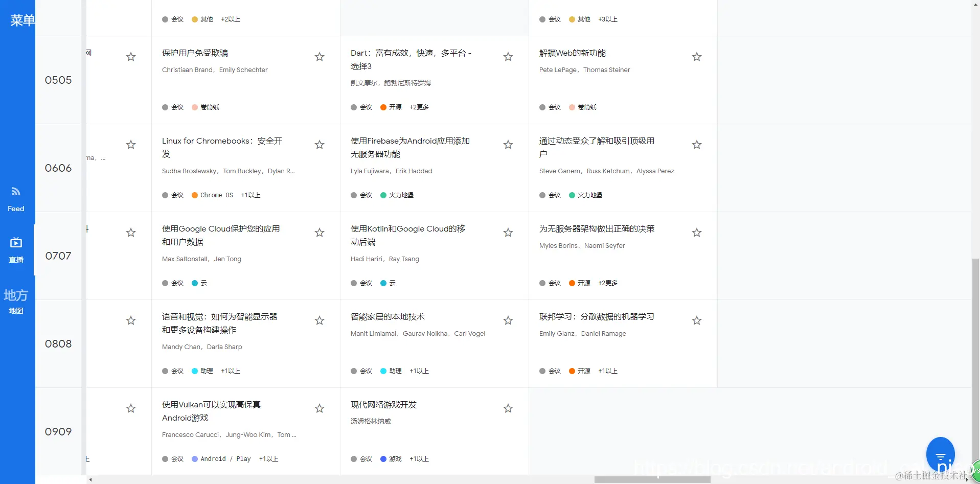
Task: Star the "使用Vulkan可以实现高保真Android游戏" session
Action: point(319,408)
